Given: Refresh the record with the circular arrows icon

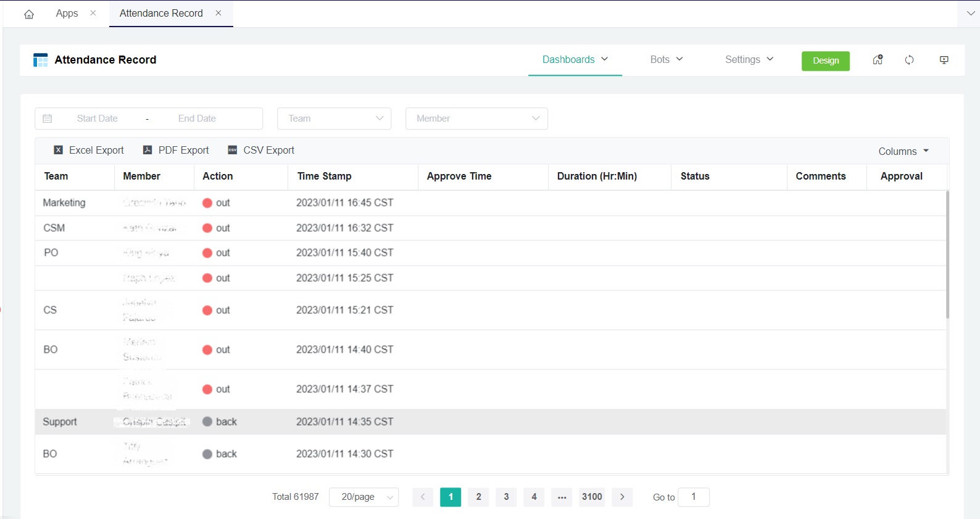Looking at the screenshot, I should 910,60.
